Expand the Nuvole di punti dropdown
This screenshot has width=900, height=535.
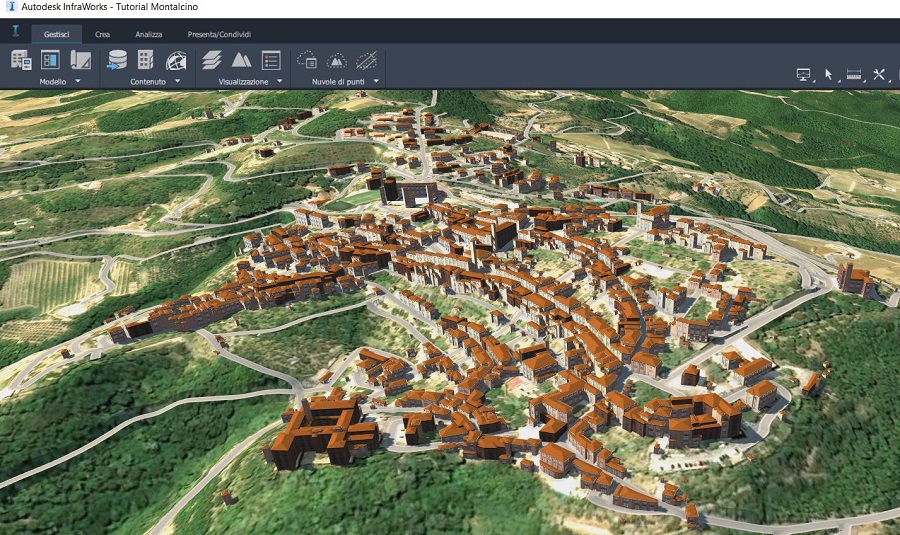[376, 82]
